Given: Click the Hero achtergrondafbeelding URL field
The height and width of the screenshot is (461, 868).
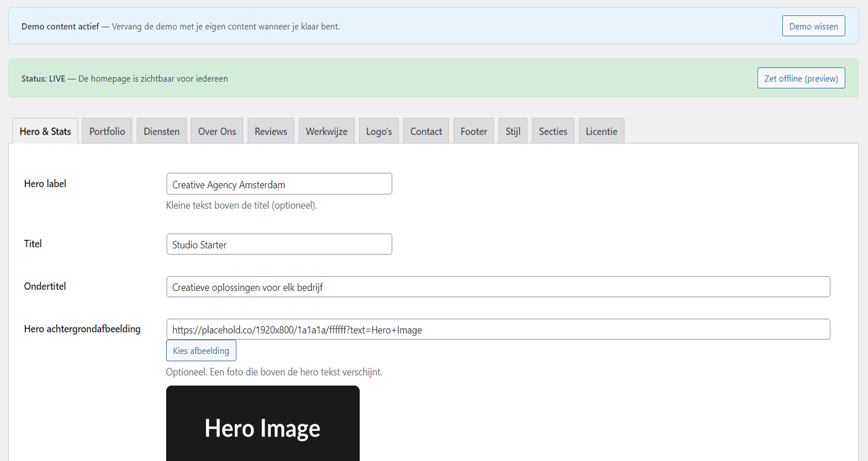Looking at the screenshot, I should [x=498, y=329].
